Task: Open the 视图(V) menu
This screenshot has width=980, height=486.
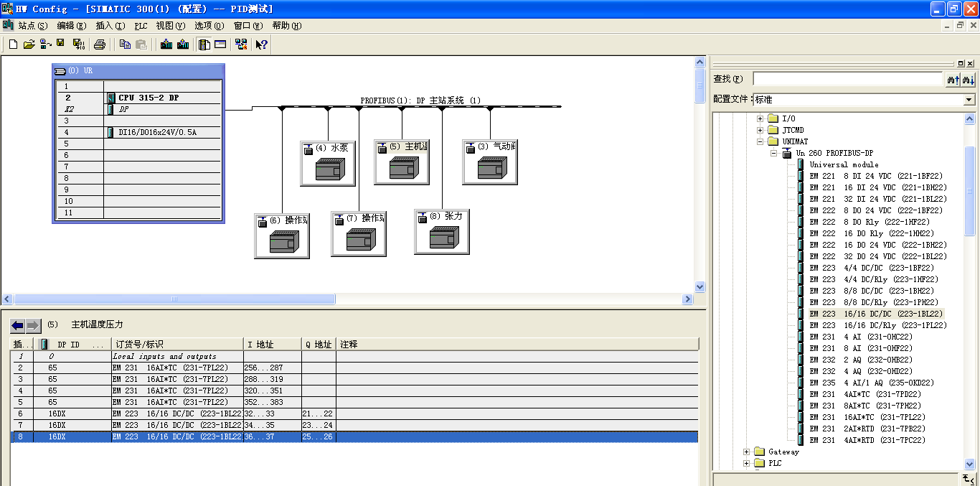Action: (x=170, y=26)
